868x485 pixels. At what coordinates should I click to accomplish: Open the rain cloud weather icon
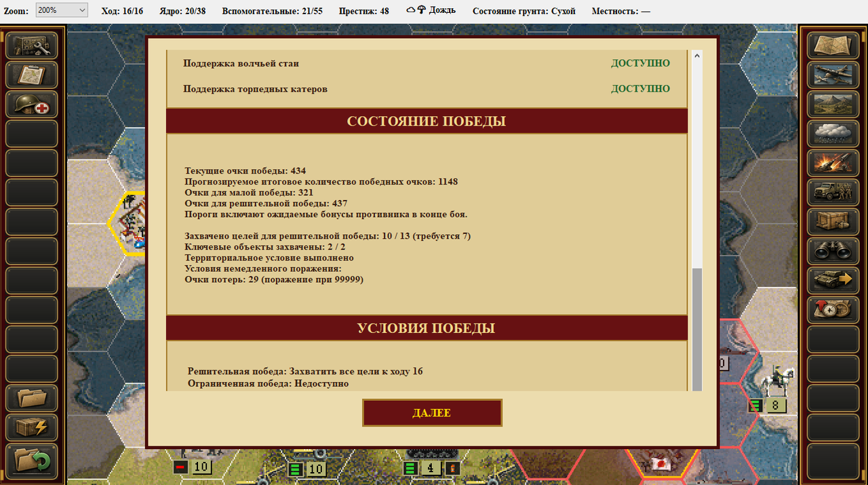tap(832, 134)
